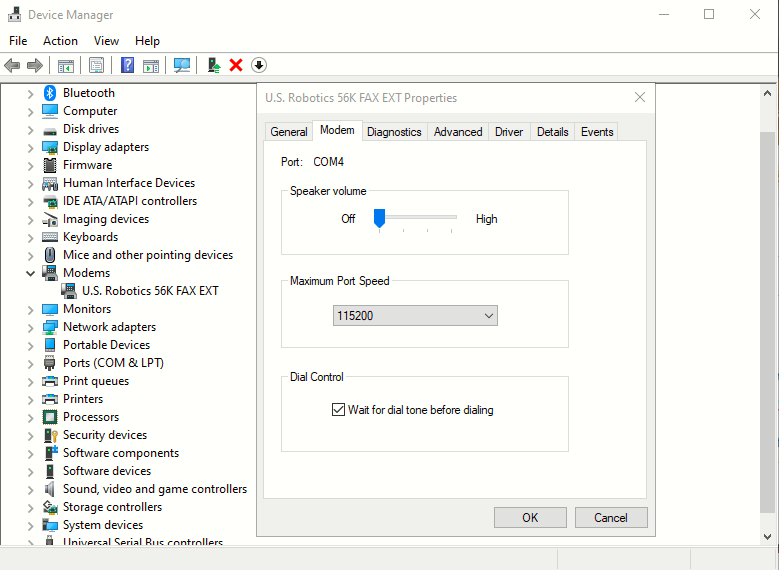This screenshot has width=779, height=570.
Task: Click the Show/Hide Action Pane icon
Action: [x=151, y=65]
